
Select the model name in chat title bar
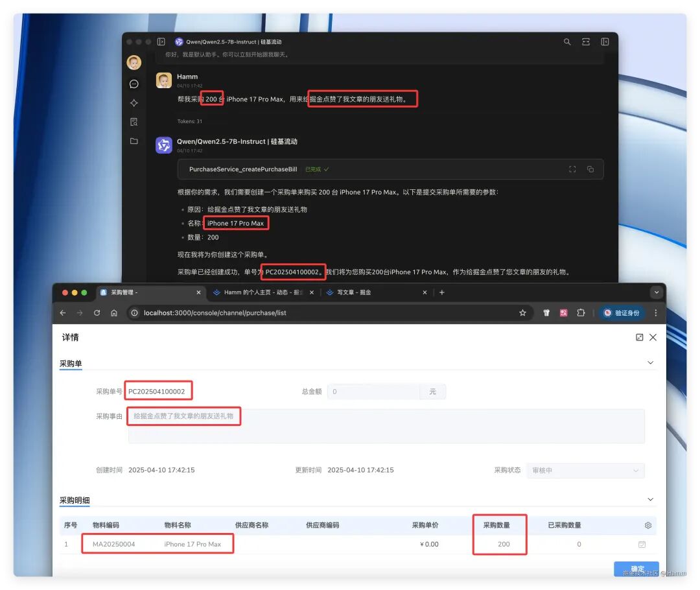(x=234, y=42)
